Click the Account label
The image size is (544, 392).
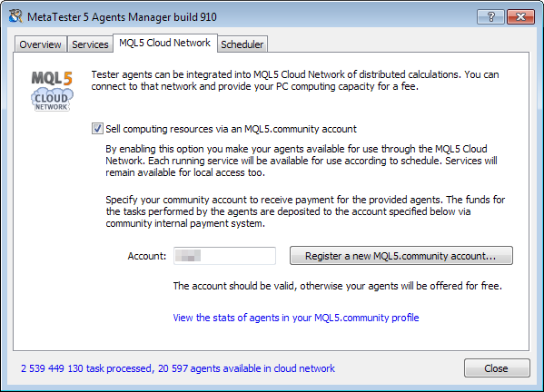click(147, 256)
